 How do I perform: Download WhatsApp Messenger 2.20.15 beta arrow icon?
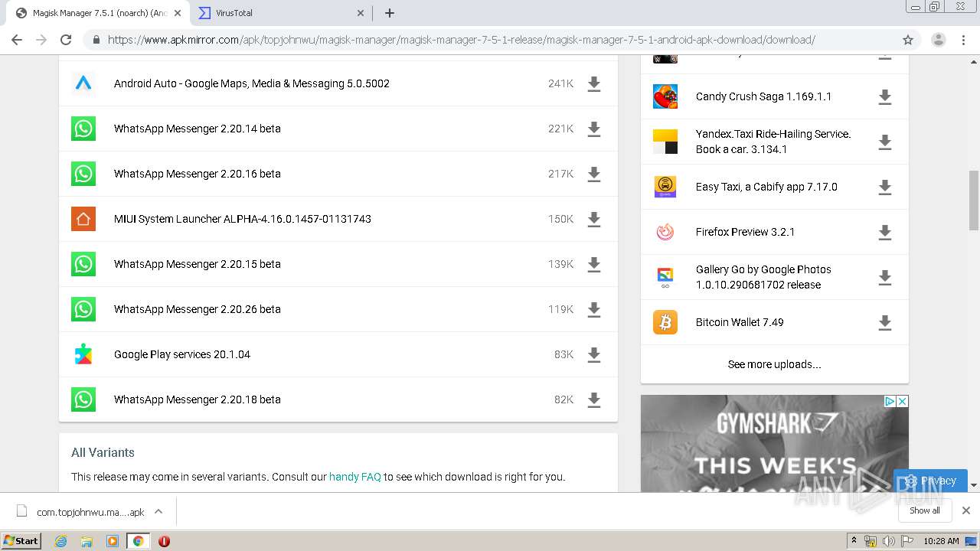click(593, 265)
